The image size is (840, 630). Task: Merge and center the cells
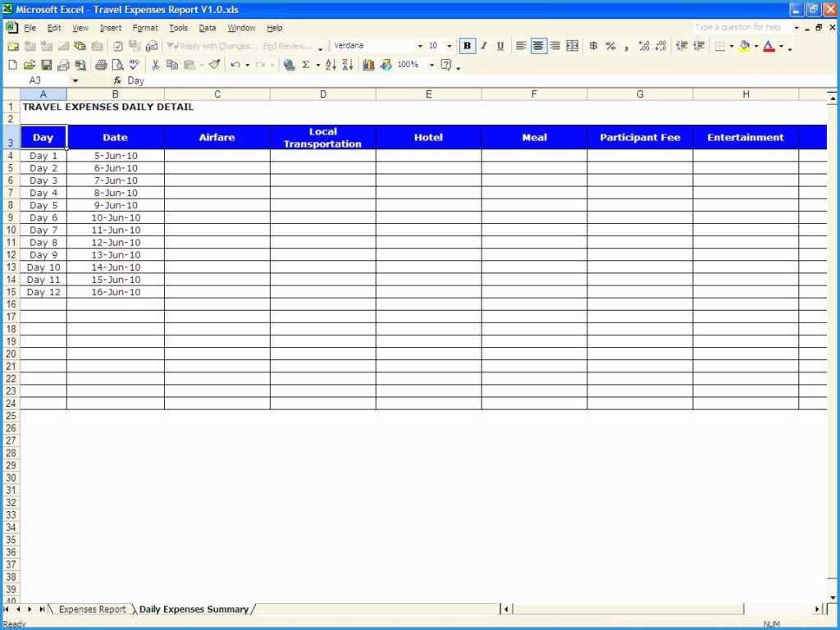(x=572, y=46)
